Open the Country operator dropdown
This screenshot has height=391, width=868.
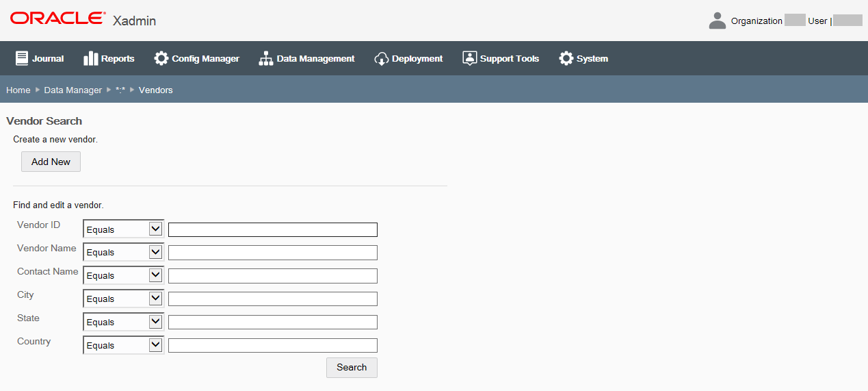point(124,345)
